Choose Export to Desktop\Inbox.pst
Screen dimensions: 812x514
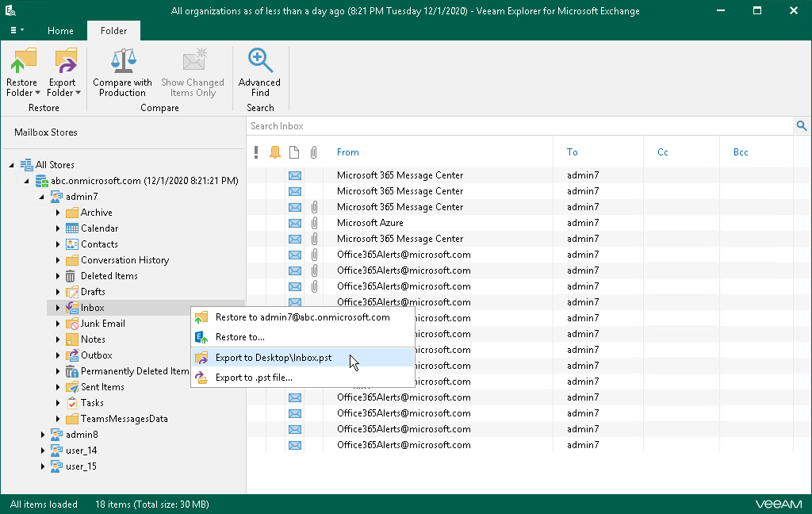[274, 358]
